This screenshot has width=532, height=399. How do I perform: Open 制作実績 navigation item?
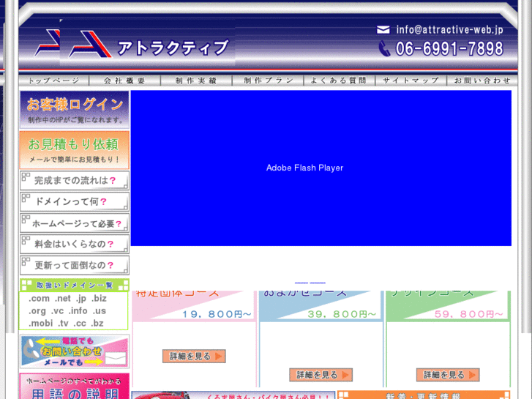tap(196, 81)
